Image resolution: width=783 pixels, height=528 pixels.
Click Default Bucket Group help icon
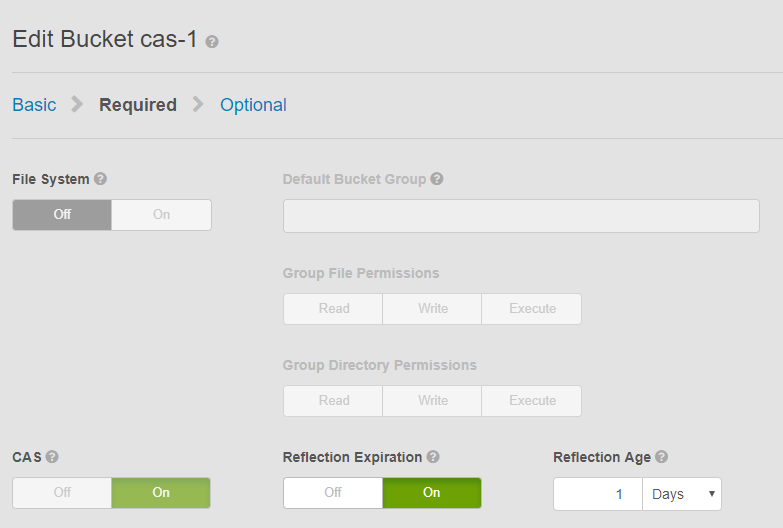tap(437, 179)
